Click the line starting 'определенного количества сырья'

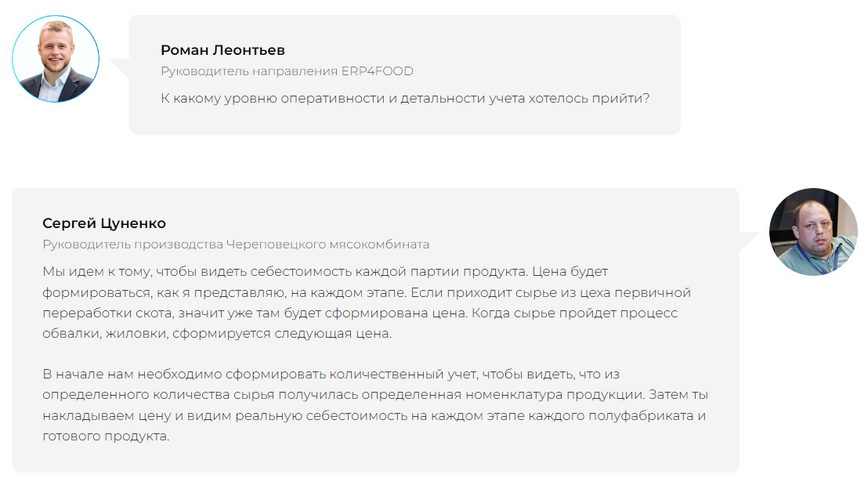pyautogui.click(x=375, y=394)
